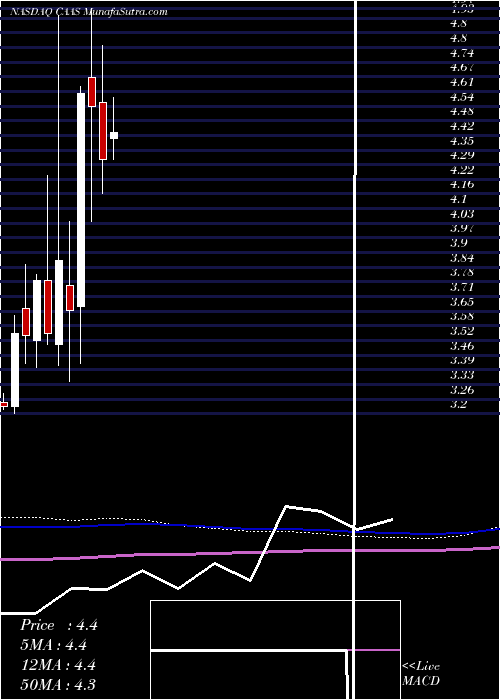Click the 3.33 price axis label
500x700 pixels.
pos(462,375)
